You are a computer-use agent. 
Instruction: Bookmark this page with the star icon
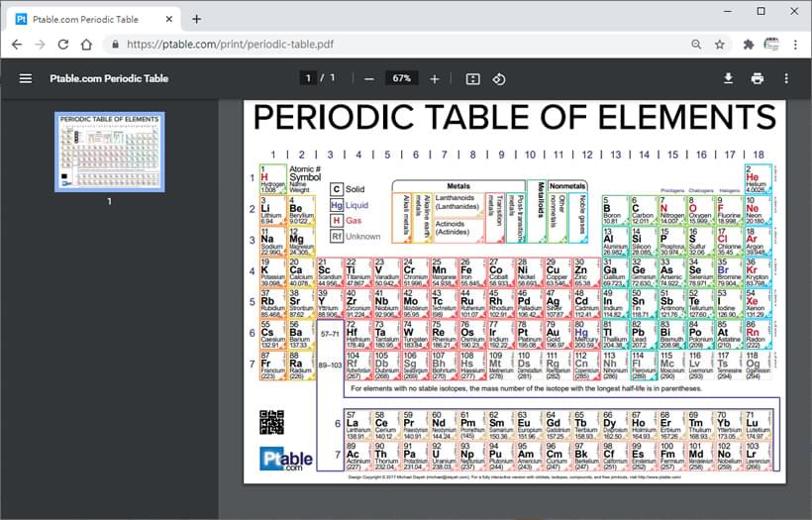(720, 45)
